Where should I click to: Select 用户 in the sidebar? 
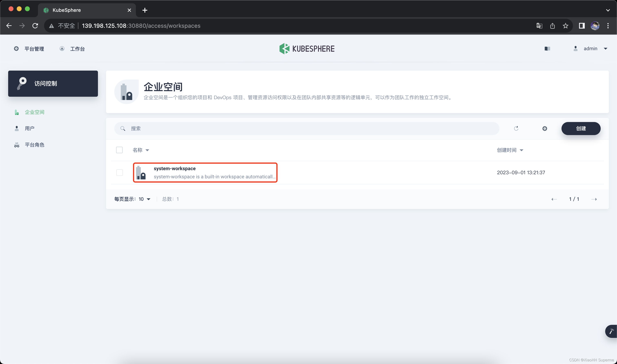29,128
